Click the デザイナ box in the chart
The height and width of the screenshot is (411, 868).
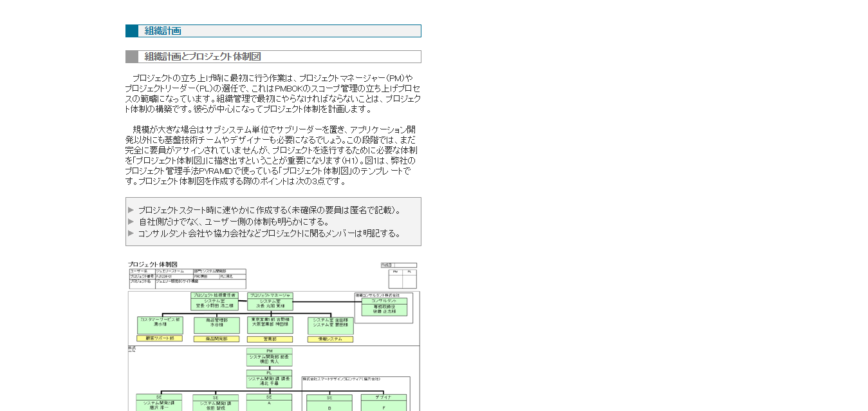tap(383, 402)
